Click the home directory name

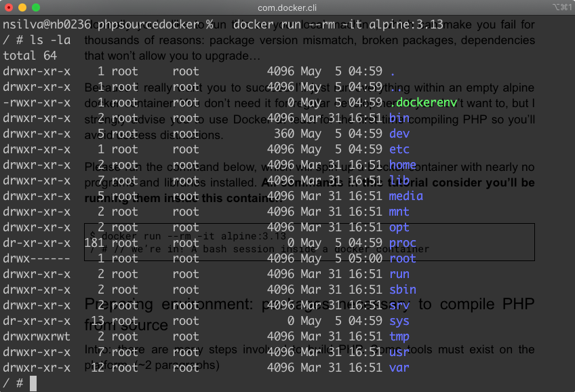click(403, 165)
